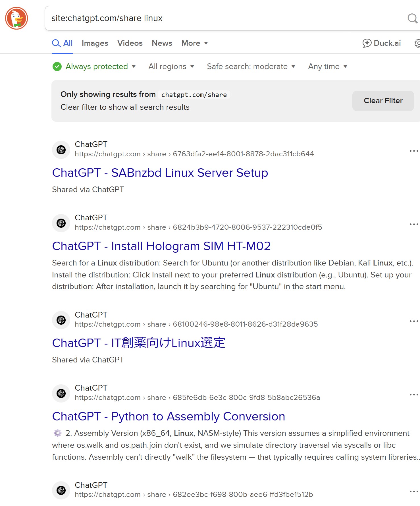Open three-dot menu for Install Hologram SIM result

point(414,224)
